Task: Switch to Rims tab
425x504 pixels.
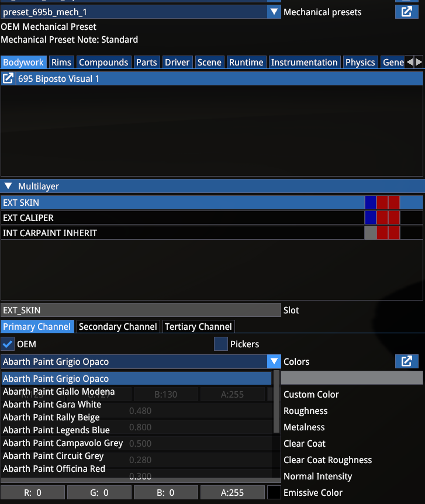Action: [61, 62]
